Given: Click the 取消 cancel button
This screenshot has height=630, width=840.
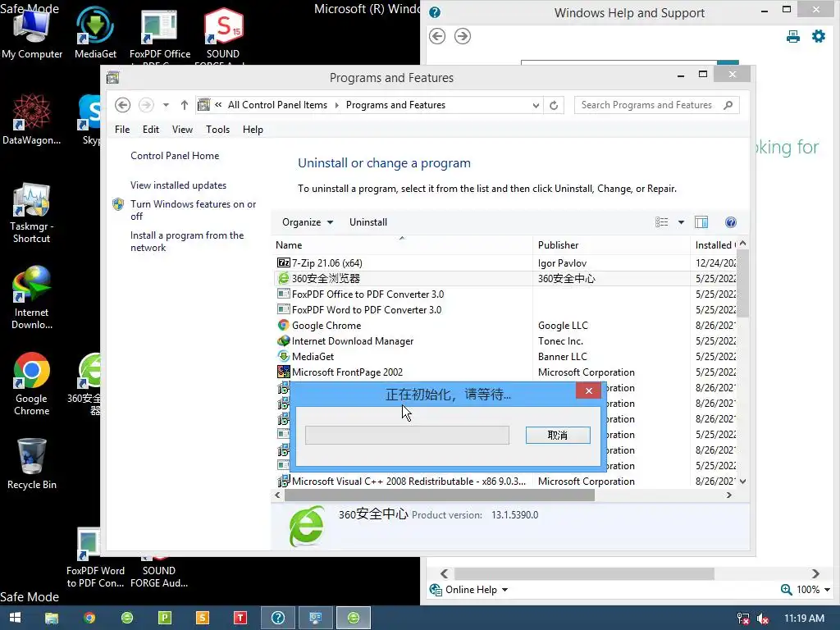Looking at the screenshot, I should (x=558, y=435).
